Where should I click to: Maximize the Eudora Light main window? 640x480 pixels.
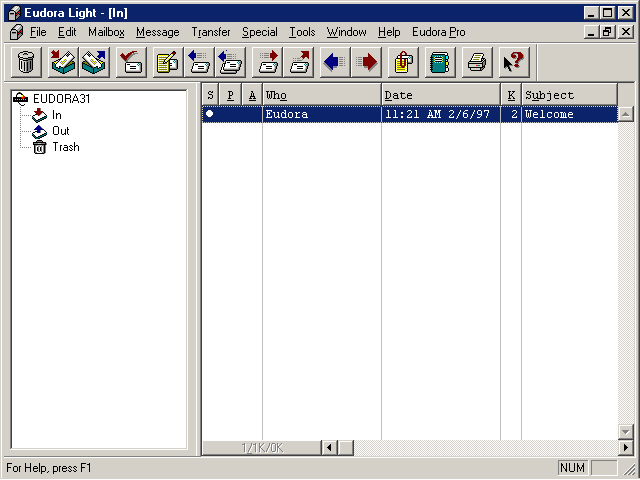pyautogui.click(x=607, y=13)
